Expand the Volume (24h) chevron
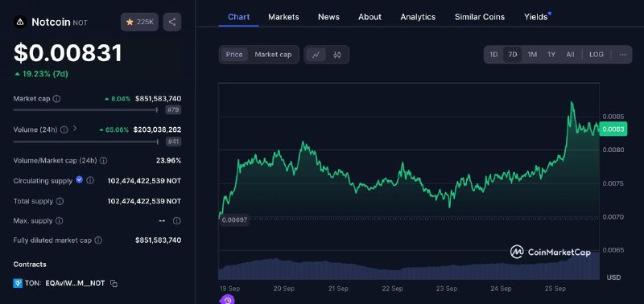This screenshot has width=644, height=304. point(75,129)
